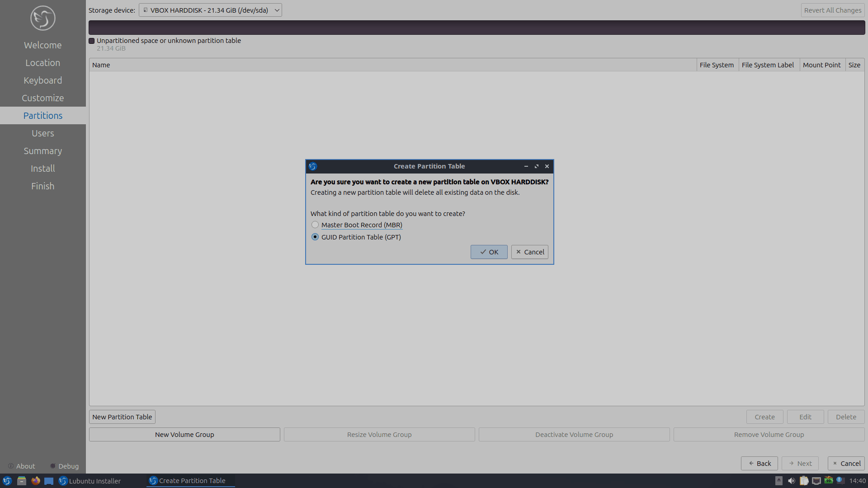Select Master Boot Record (MBR) option

(x=315, y=225)
